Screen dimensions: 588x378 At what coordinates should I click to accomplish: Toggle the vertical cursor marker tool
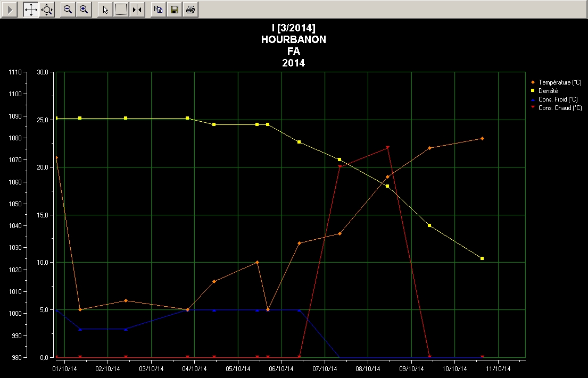point(137,10)
